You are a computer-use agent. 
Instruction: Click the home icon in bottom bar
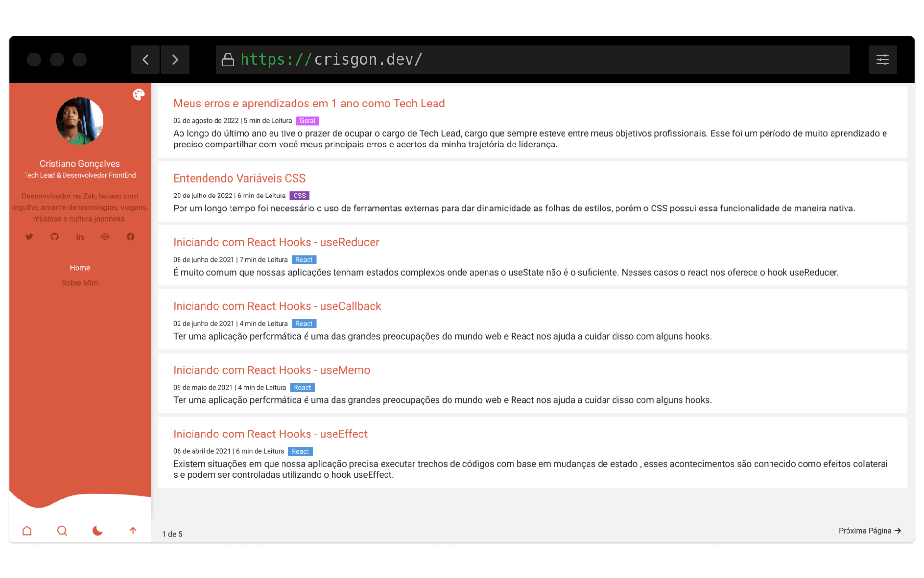[27, 530]
